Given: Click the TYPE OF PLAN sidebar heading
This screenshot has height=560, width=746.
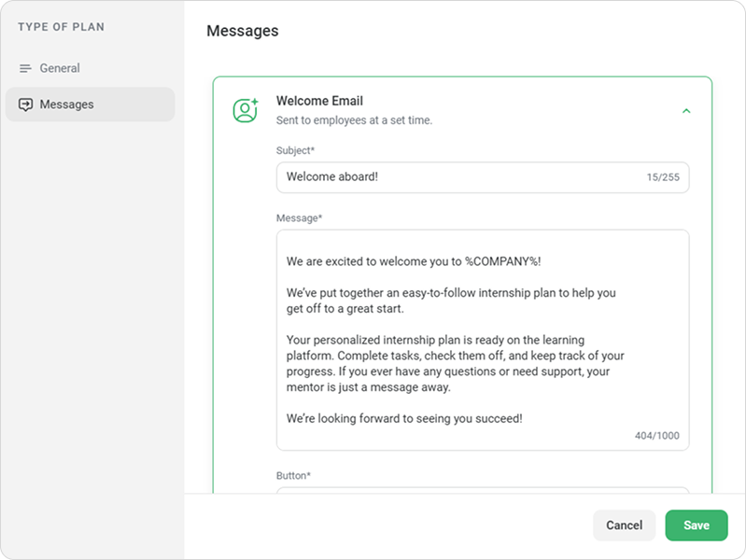Looking at the screenshot, I should tap(62, 27).
